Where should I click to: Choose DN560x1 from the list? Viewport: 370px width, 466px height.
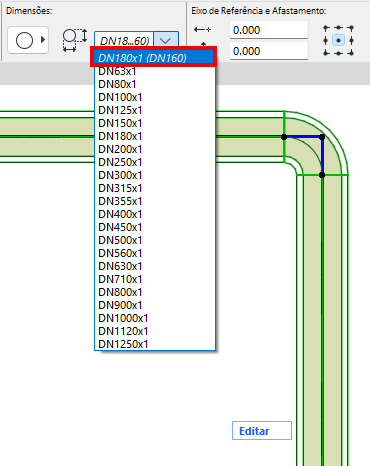pyautogui.click(x=155, y=253)
